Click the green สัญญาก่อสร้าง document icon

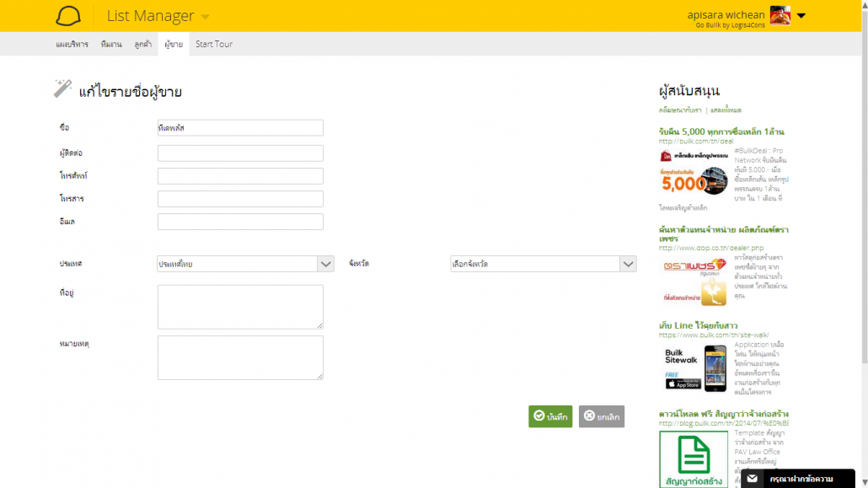(x=694, y=459)
